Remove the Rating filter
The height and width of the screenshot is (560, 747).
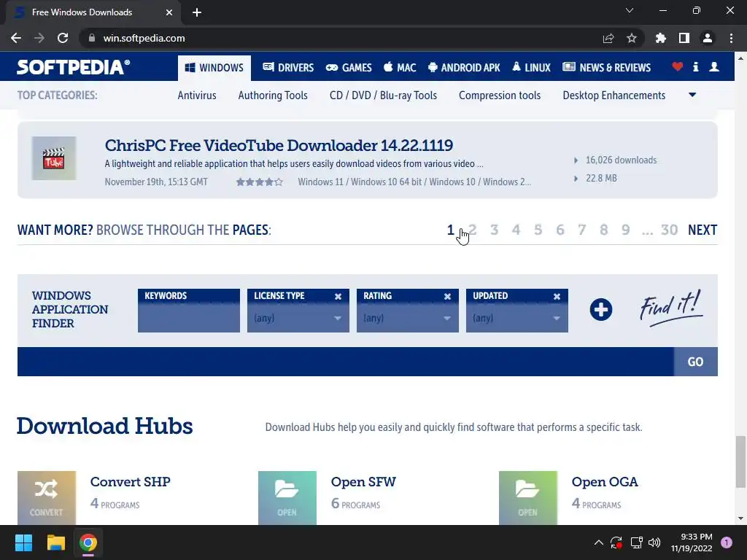tap(447, 296)
